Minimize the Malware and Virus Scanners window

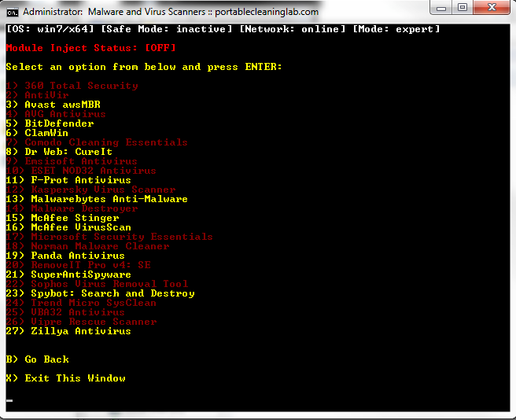441,7
